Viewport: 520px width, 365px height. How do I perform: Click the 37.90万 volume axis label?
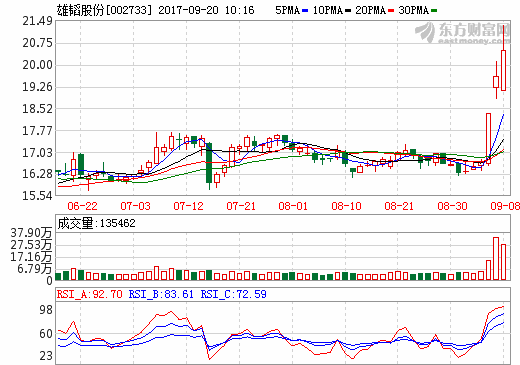31,233
